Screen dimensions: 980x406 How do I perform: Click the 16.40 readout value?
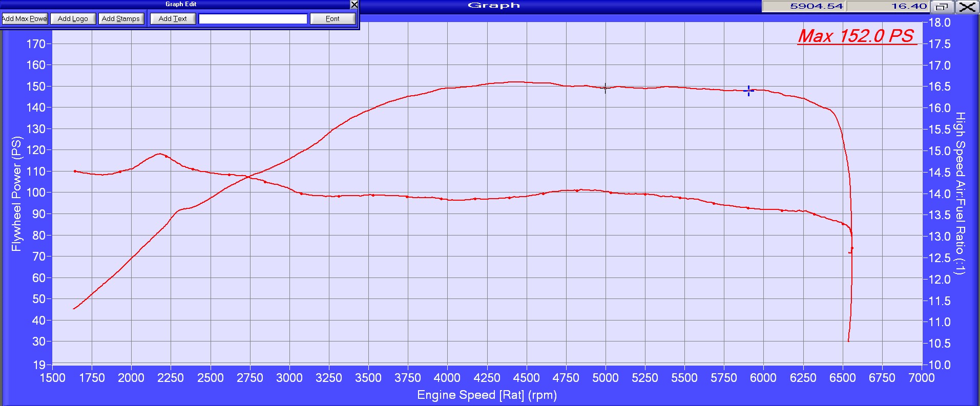(909, 6)
